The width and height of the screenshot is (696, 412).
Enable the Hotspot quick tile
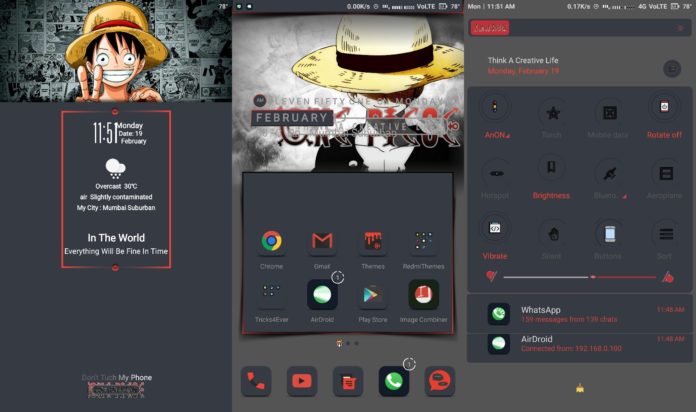[x=495, y=173]
